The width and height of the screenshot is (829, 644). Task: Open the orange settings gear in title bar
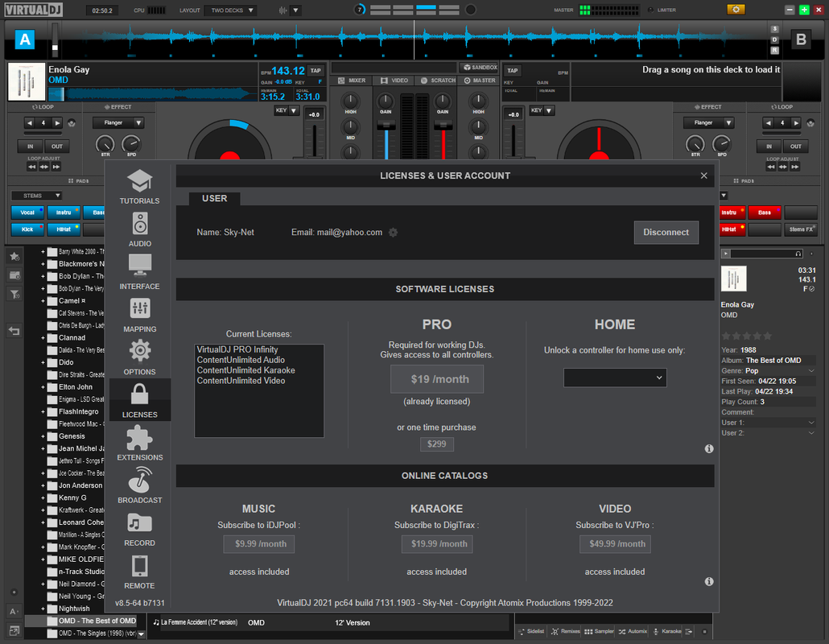[x=736, y=10]
